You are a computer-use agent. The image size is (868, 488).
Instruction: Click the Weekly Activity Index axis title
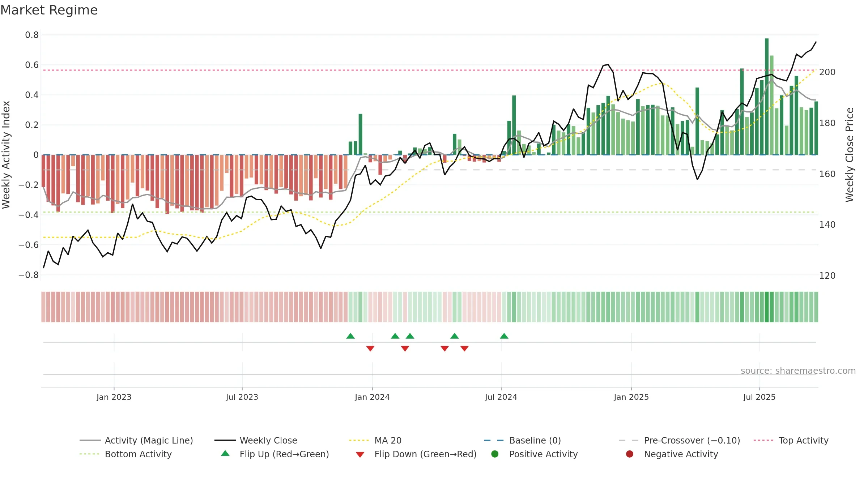point(6,155)
